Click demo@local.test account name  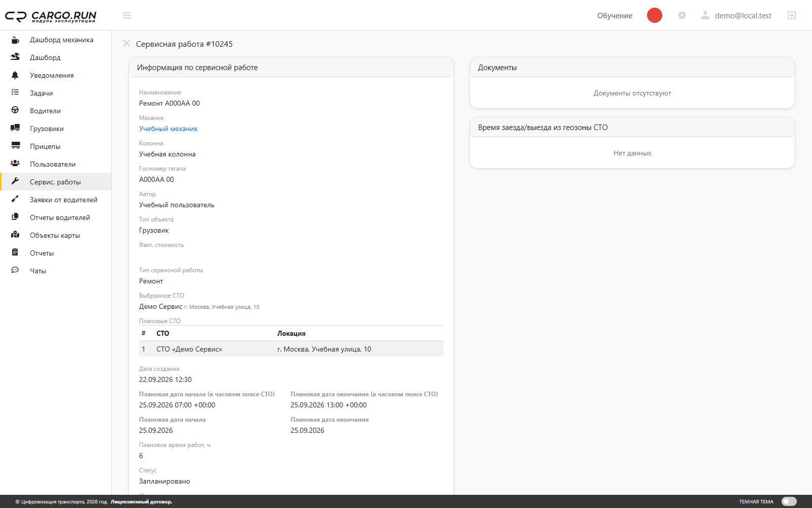pyautogui.click(x=743, y=16)
